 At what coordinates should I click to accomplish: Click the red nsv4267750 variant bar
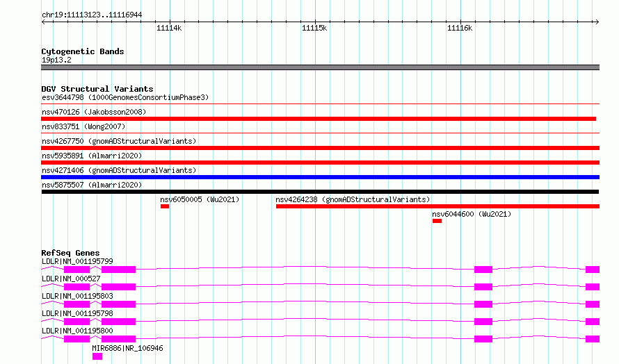click(320, 148)
